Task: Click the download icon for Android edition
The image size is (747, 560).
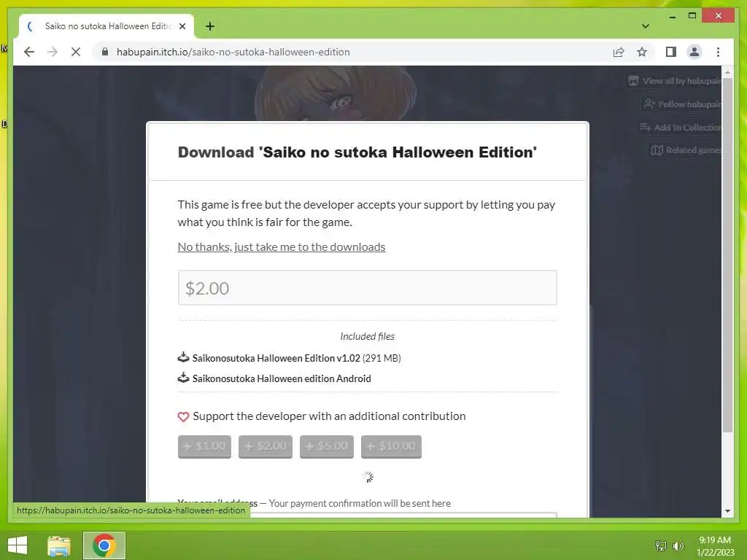Action: coord(183,378)
